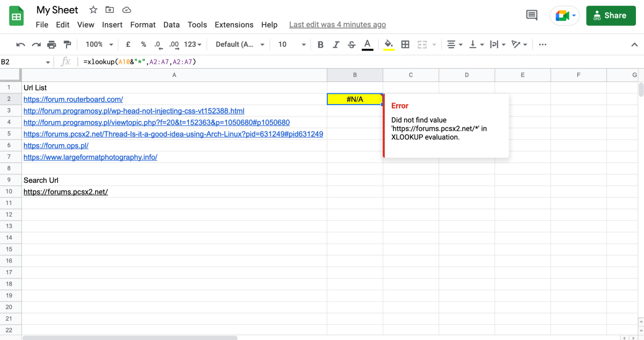This screenshot has width=644, height=340.
Task: Open horizontal align dropdown
Action: pyautogui.click(x=454, y=45)
